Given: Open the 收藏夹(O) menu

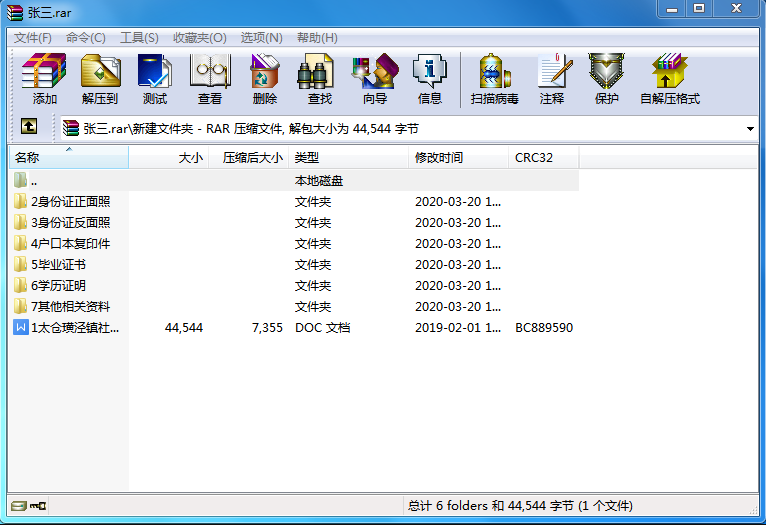Looking at the screenshot, I should (x=199, y=38).
